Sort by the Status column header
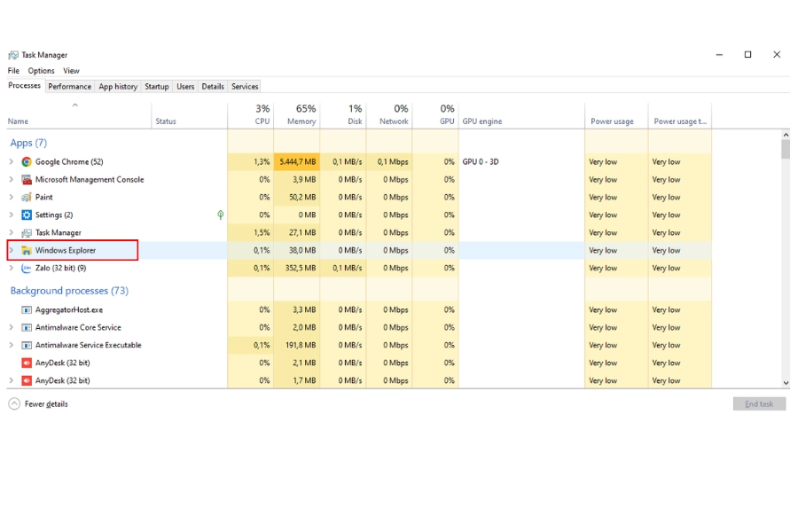 tap(190, 115)
